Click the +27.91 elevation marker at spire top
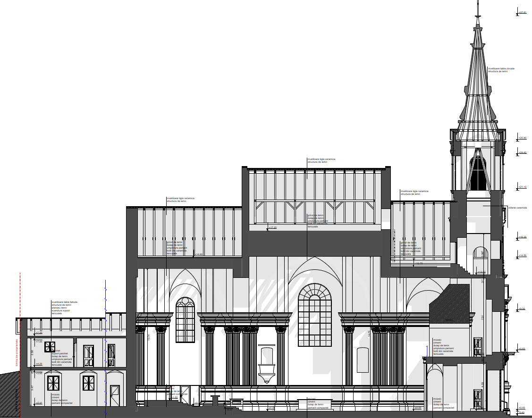Viewport: 532px width, 418px height. (x=522, y=12)
